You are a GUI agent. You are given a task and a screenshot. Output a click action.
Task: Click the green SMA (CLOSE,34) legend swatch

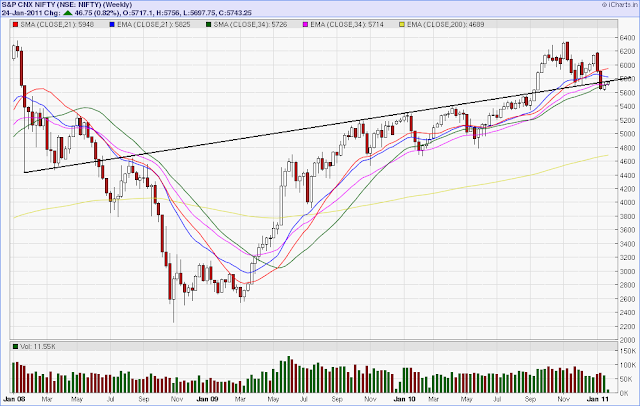point(209,24)
